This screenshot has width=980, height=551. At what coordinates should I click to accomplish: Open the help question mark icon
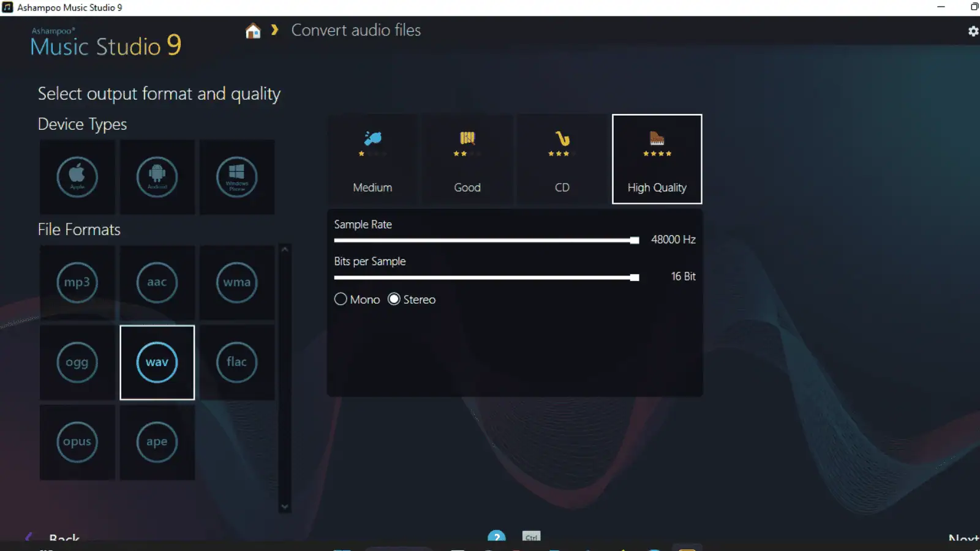497,536
